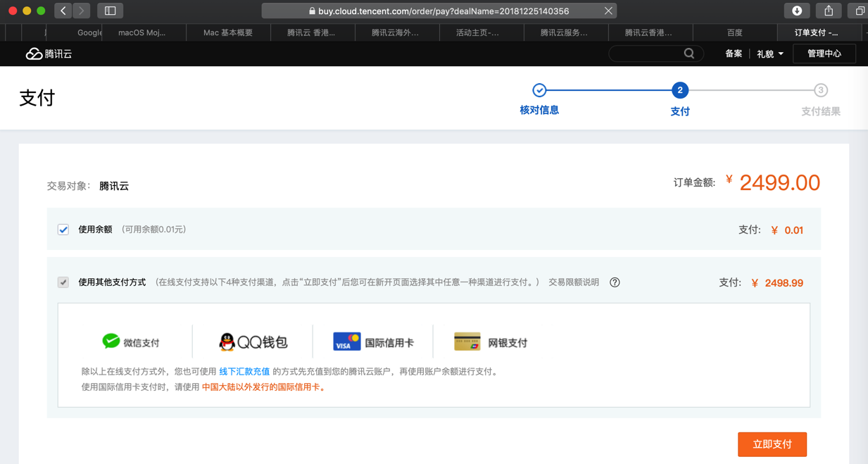
Task: Stop loading with address bar X
Action: tap(608, 11)
